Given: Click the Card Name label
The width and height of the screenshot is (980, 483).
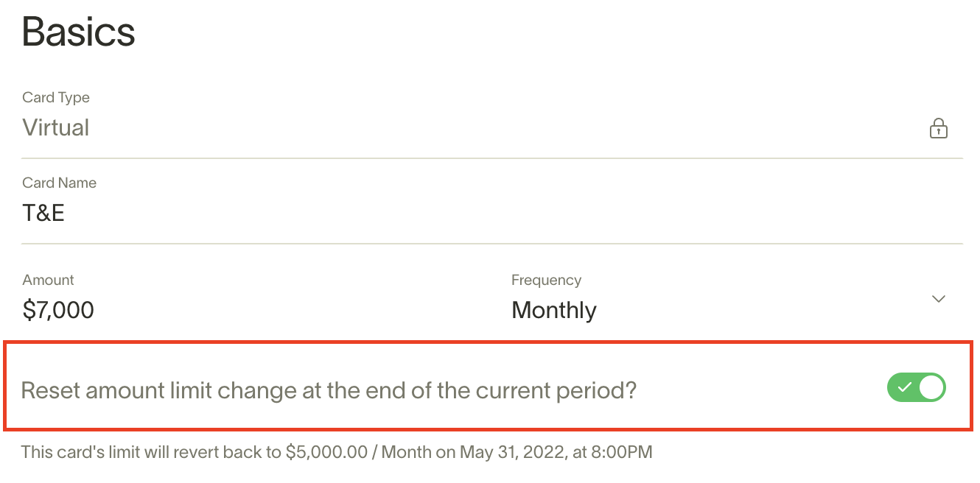Looking at the screenshot, I should [60, 183].
